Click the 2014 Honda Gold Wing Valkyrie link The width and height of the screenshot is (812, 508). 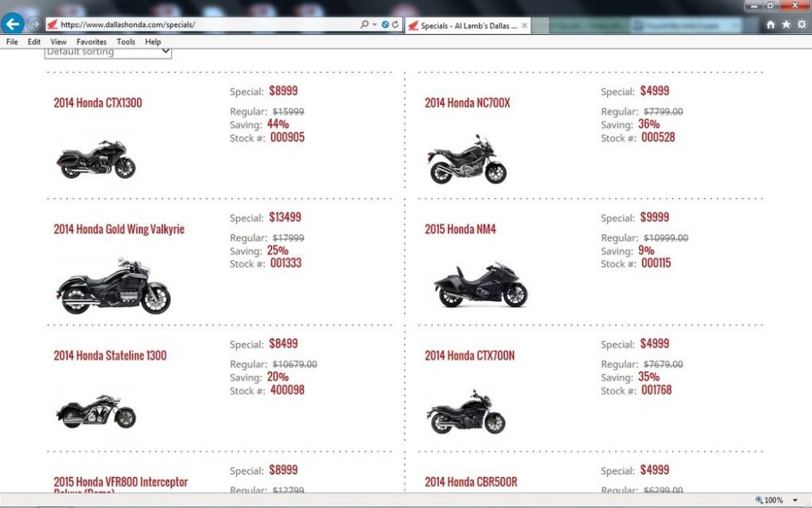(x=119, y=229)
